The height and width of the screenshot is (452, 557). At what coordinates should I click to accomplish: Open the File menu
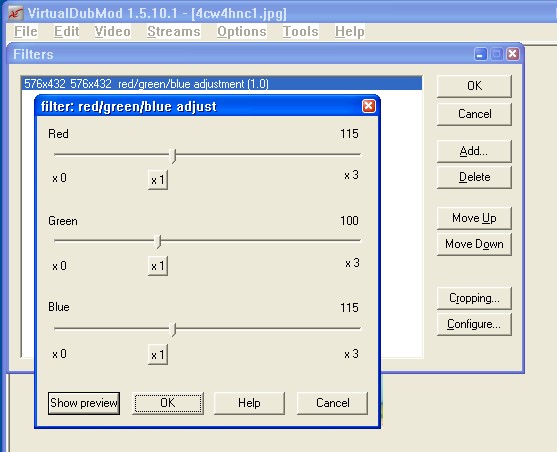tap(26, 31)
